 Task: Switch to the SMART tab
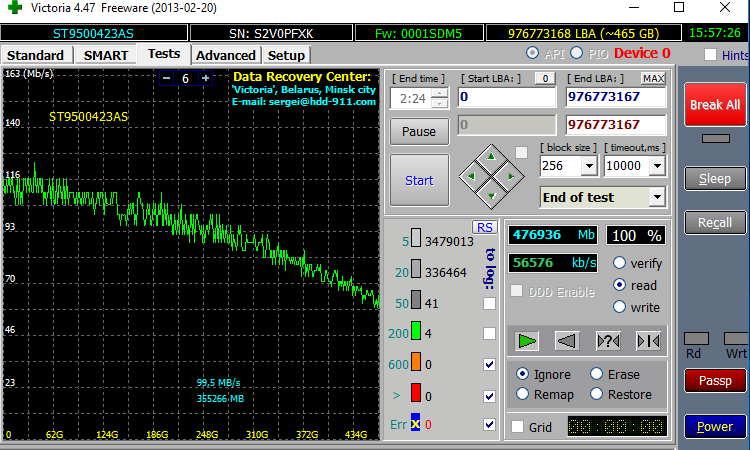(105, 55)
